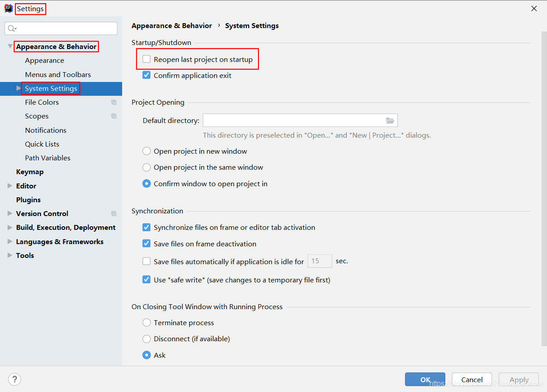Open Help with the question mark button
This screenshot has width=547, height=392.
point(15,380)
